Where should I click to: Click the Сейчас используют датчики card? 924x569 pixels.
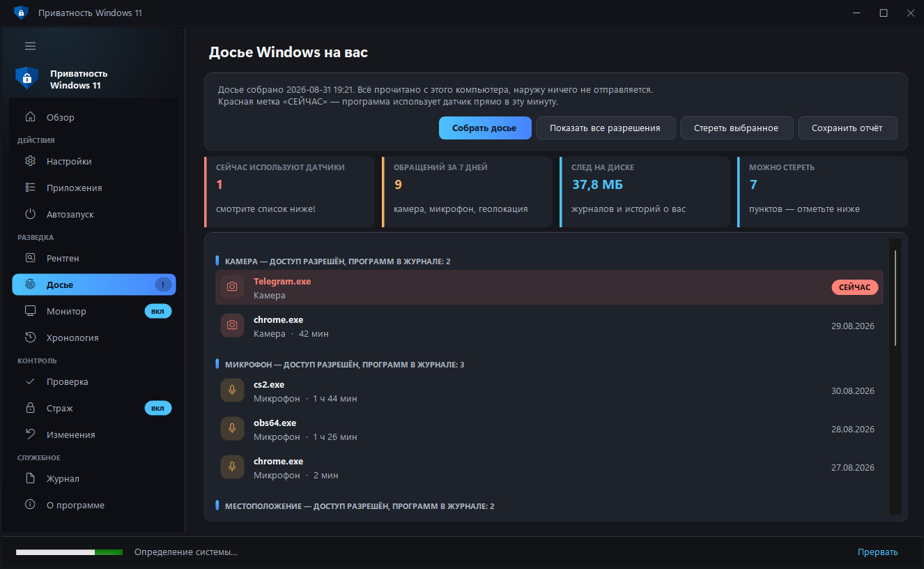click(290, 192)
